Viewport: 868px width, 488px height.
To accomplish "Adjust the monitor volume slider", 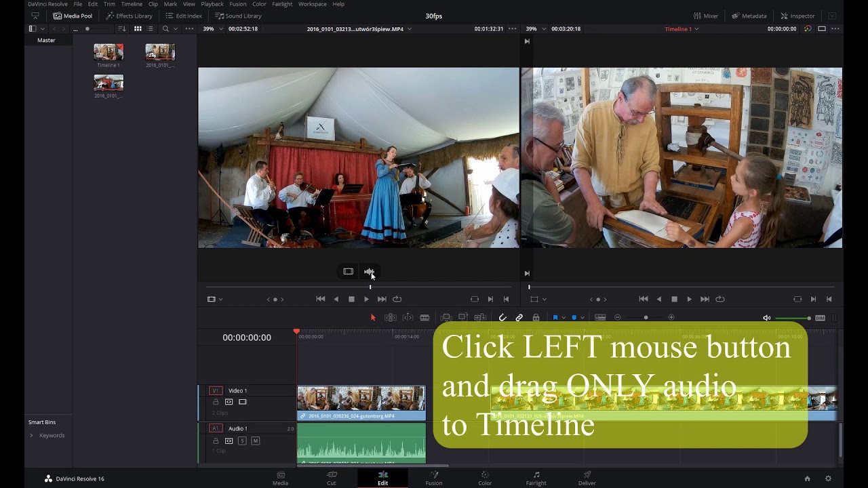I will click(x=793, y=318).
